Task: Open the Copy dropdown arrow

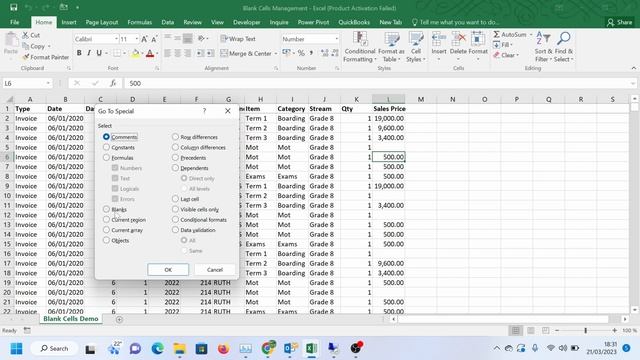Action: tap(49, 46)
